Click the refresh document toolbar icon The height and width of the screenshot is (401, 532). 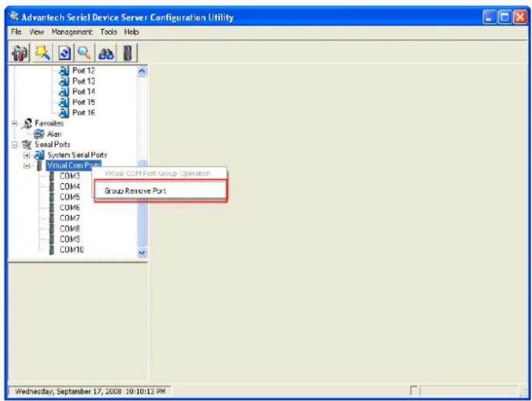point(64,53)
